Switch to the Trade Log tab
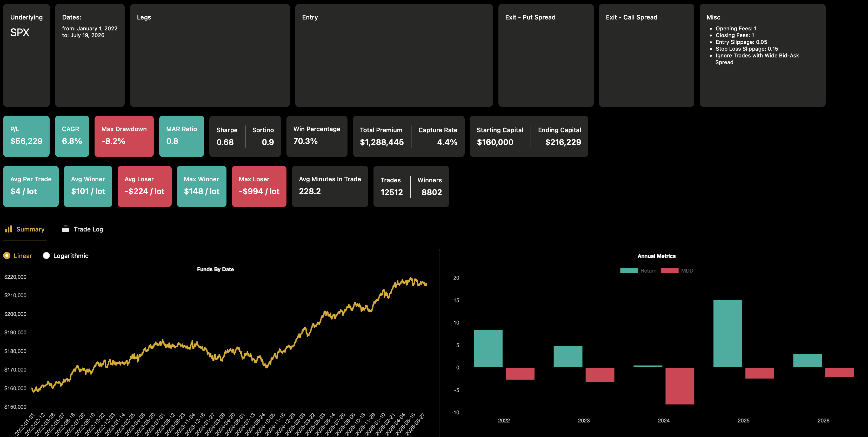 pyautogui.click(x=83, y=229)
